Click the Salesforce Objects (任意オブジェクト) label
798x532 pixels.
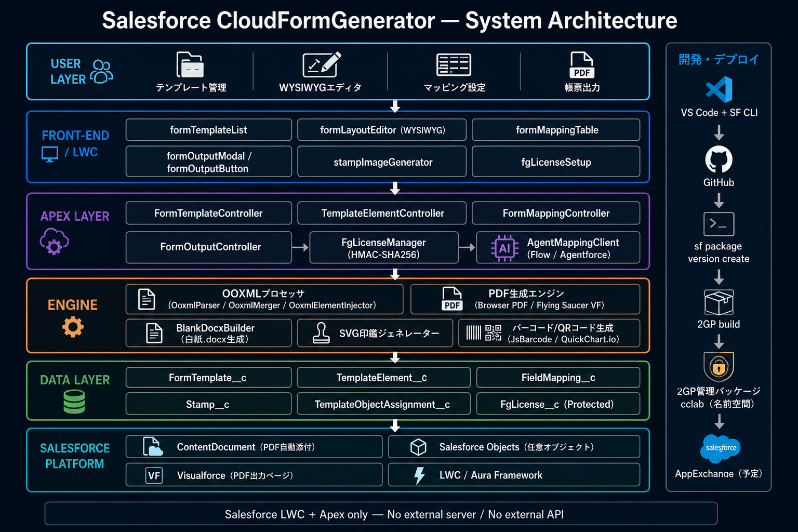(516, 447)
